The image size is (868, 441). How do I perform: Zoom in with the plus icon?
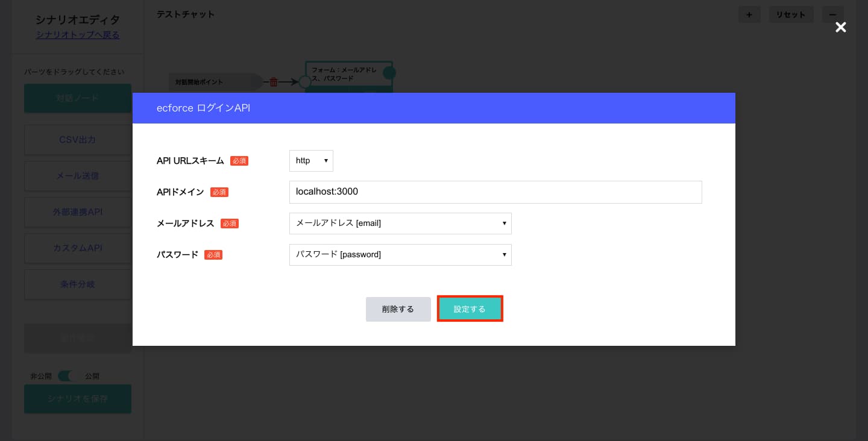coord(749,14)
